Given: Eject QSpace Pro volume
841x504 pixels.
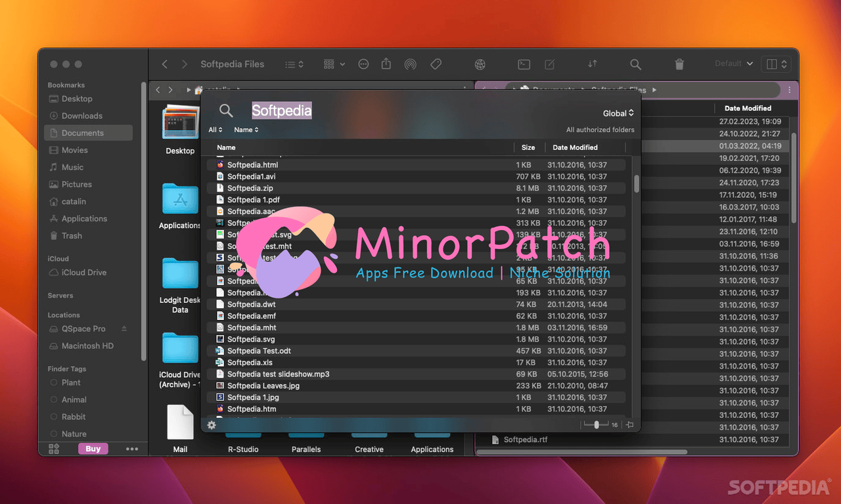Looking at the screenshot, I should [124, 329].
